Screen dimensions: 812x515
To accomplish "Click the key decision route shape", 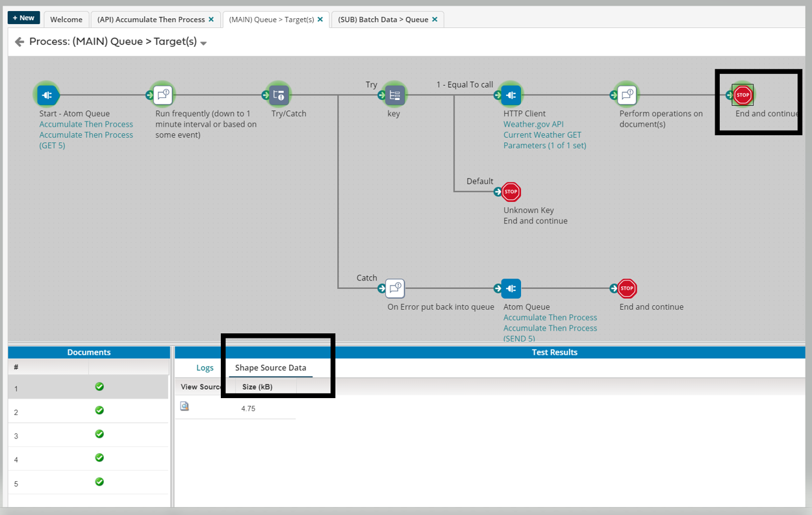I will tap(394, 95).
